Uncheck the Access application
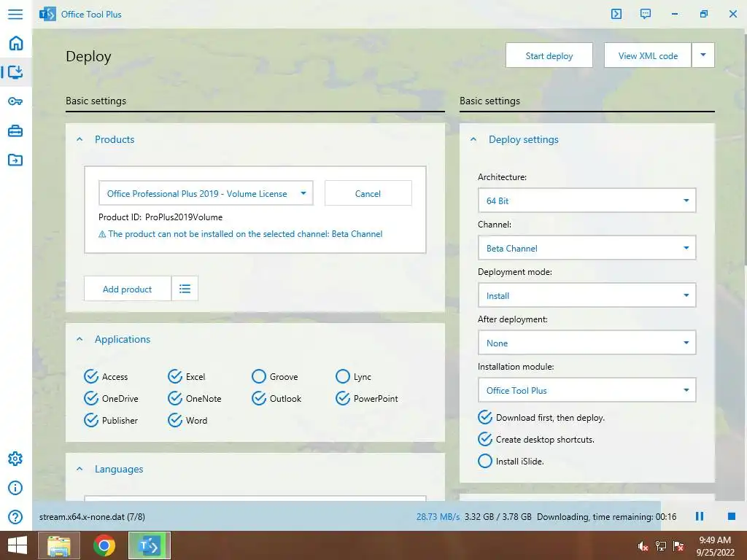This screenshot has width=747, height=560. click(106, 376)
